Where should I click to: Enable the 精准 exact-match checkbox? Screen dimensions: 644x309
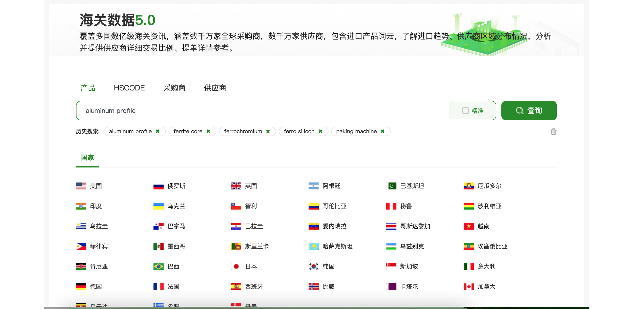(x=465, y=111)
